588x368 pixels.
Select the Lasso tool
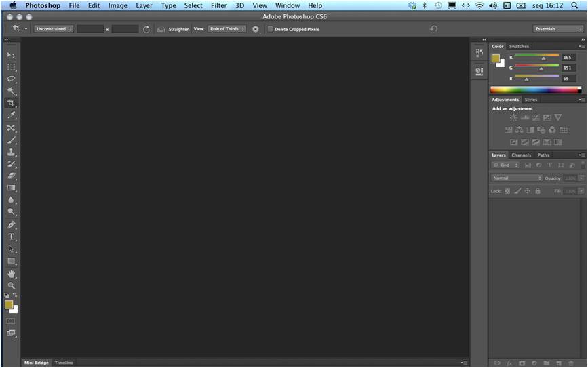[x=12, y=79]
